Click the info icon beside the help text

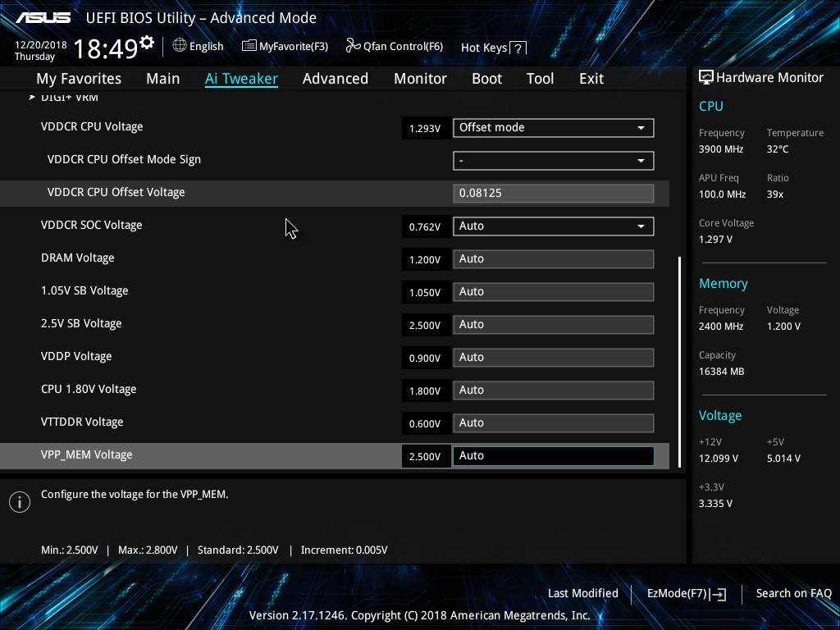point(20,502)
